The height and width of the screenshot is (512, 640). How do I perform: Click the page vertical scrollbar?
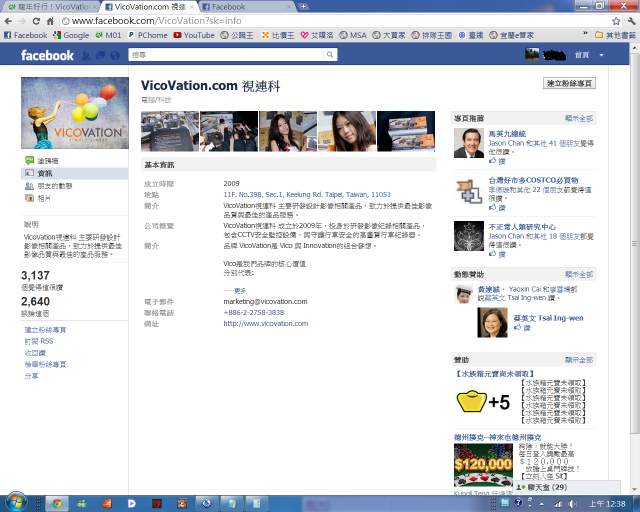(x=635, y=245)
